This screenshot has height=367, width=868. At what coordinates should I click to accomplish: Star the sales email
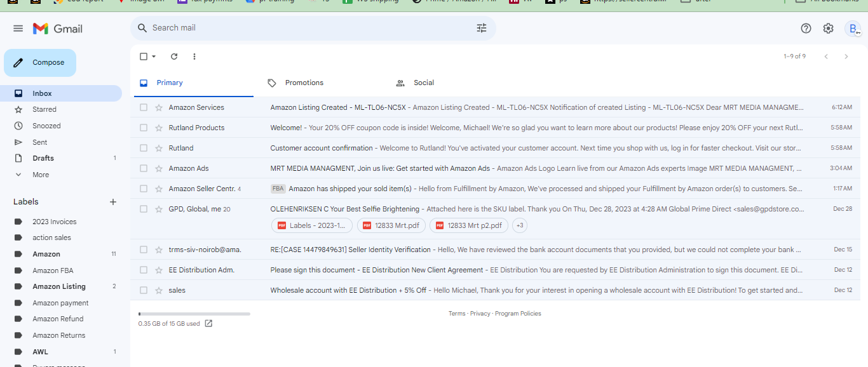[159, 290]
